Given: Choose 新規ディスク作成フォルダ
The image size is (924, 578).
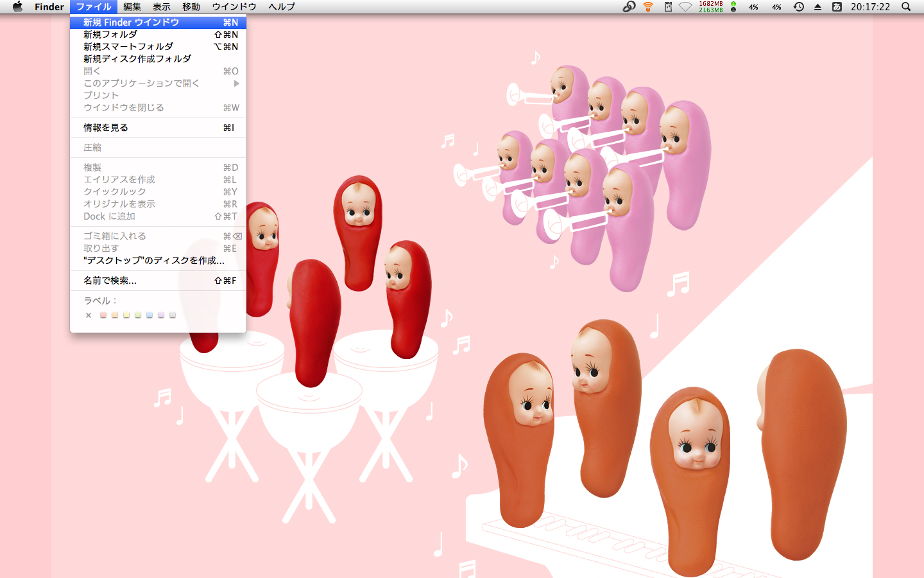Looking at the screenshot, I should pos(158,58).
